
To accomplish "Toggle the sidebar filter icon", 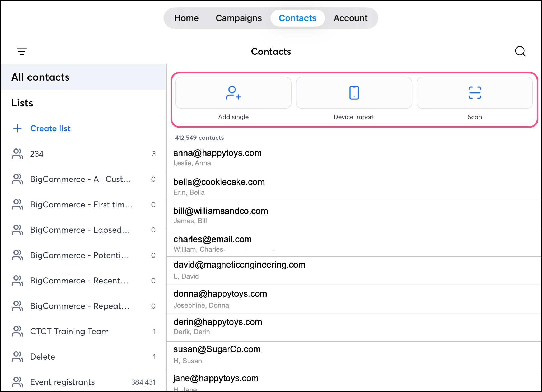I will click(22, 51).
